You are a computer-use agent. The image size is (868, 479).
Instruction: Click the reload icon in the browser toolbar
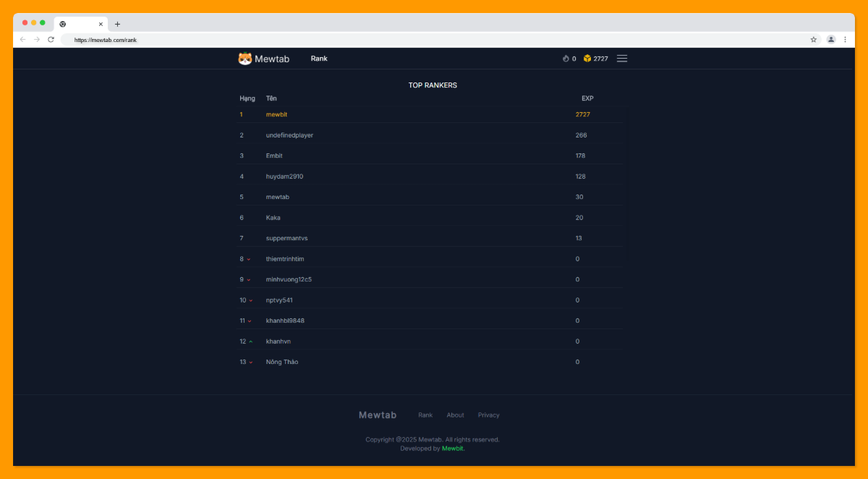coord(50,39)
